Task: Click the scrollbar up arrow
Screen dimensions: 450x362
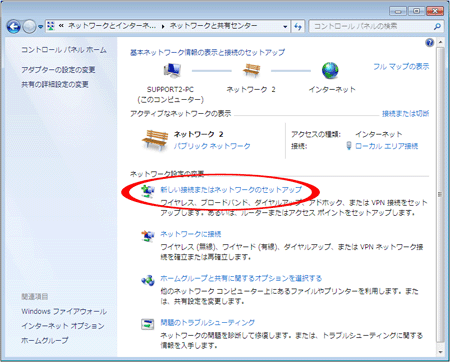Action: (x=440, y=42)
